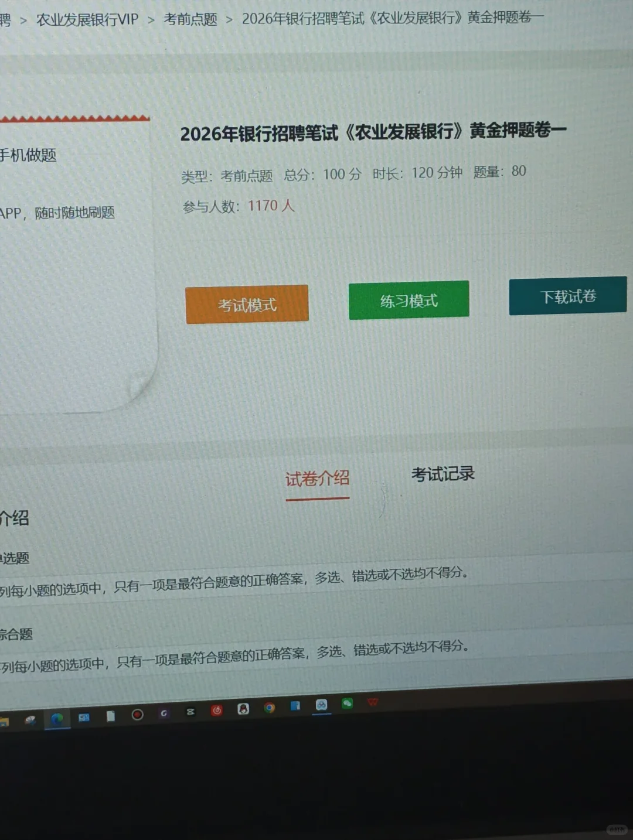Open the blue notebook app in taskbar
This screenshot has height=840, width=633.
tap(295, 706)
